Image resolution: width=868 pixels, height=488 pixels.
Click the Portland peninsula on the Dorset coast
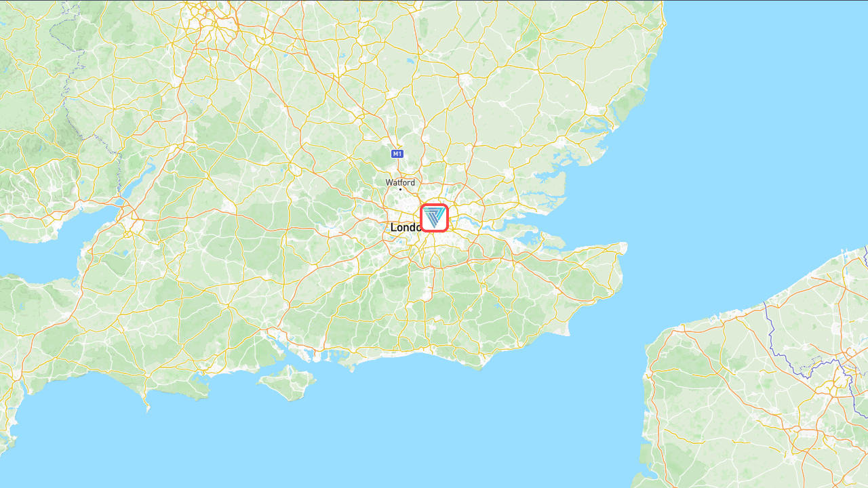point(147,405)
